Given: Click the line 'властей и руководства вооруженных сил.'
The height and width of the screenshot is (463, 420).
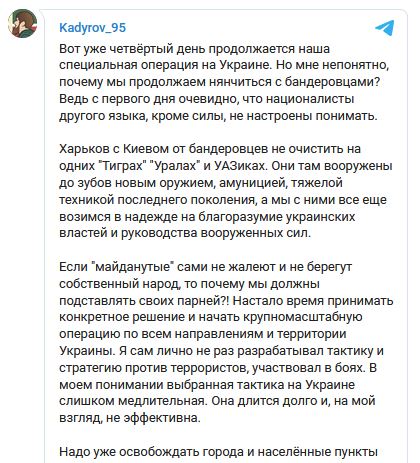Looking at the screenshot, I should (x=185, y=233).
